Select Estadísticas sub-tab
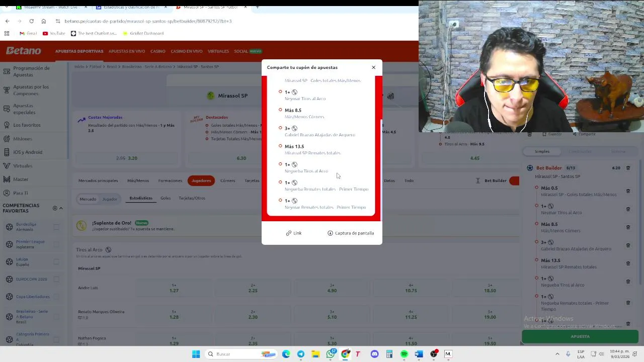 (x=141, y=198)
